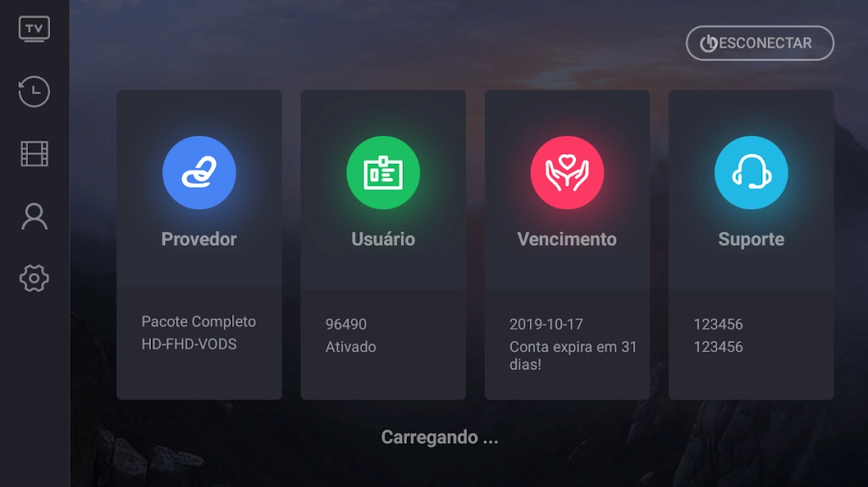Click the Carregando loading text

(x=440, y=438)
